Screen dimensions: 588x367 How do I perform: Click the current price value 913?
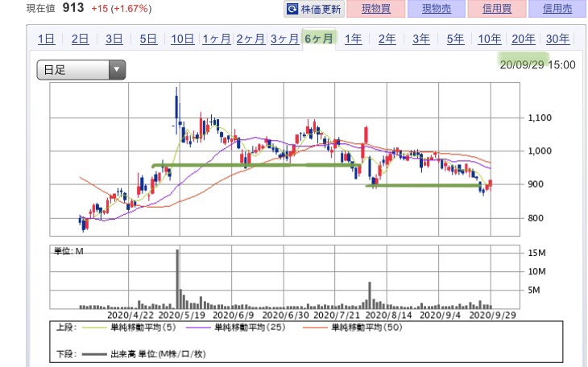pyautogui.click(x=73, y=7)
